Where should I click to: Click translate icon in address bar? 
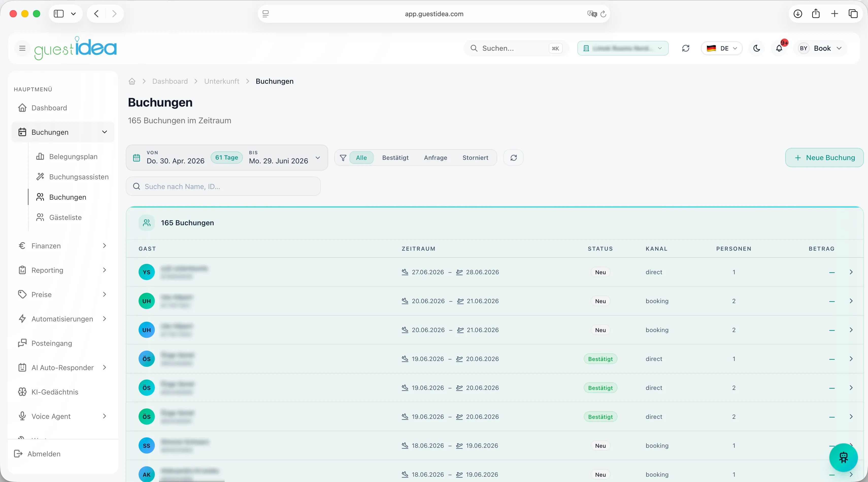click(592, 14)
